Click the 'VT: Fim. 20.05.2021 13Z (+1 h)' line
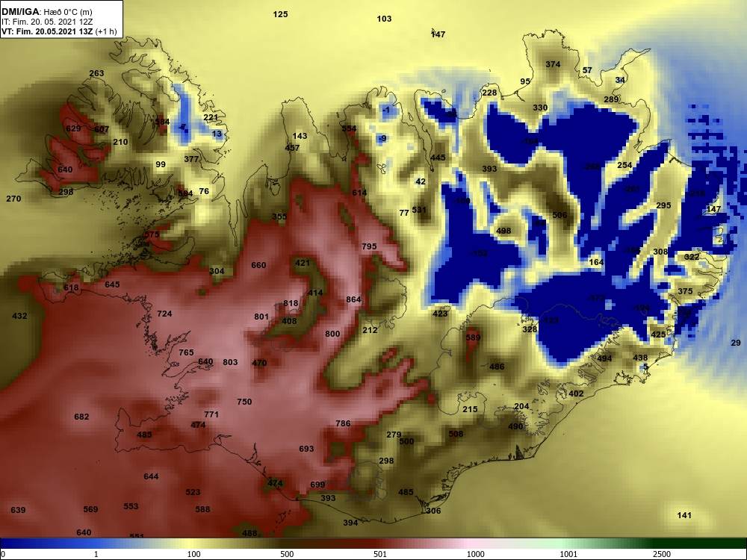Screen dimensions: 747x560 pyautogui.click(x=59, y=31)
